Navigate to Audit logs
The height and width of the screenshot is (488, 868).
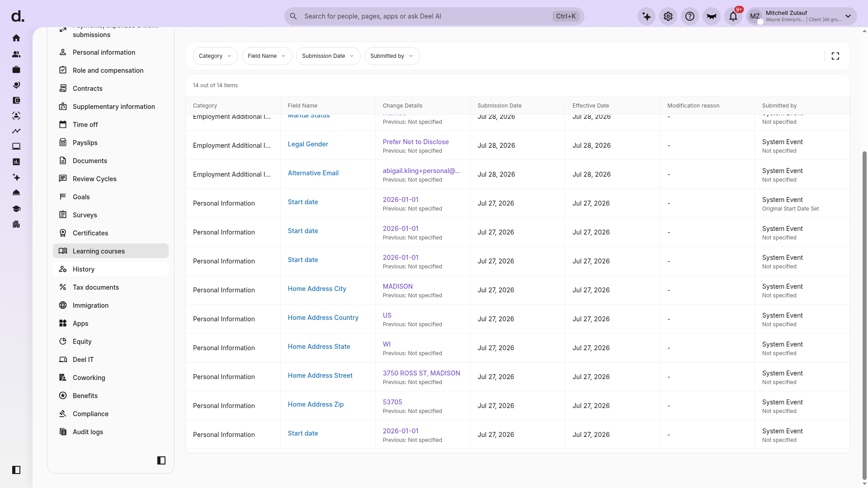[x=111, y=432]
